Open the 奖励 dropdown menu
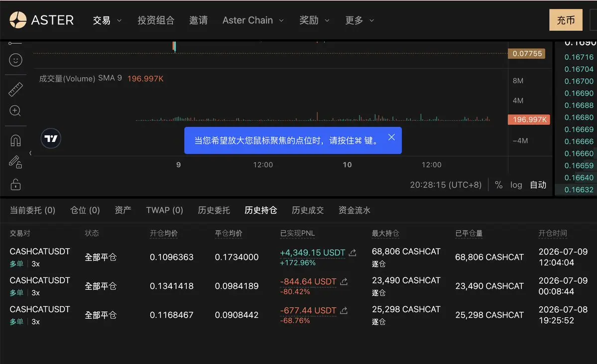Screen dimensions: 597x364 tap(314, 20)
